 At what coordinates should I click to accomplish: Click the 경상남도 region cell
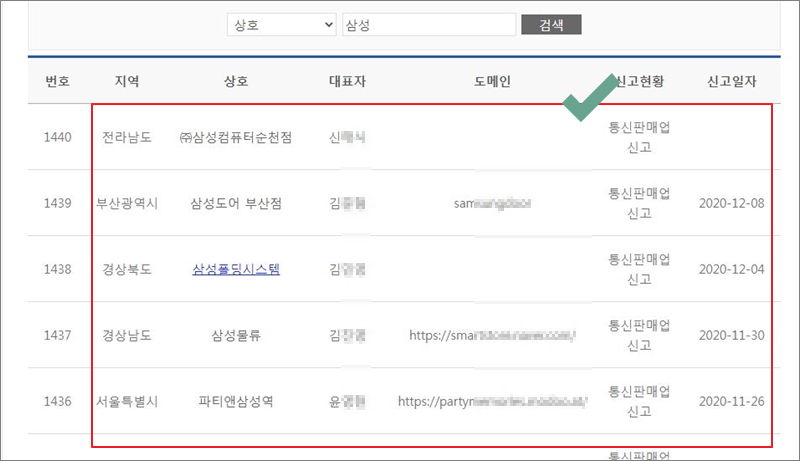[127, 336]
